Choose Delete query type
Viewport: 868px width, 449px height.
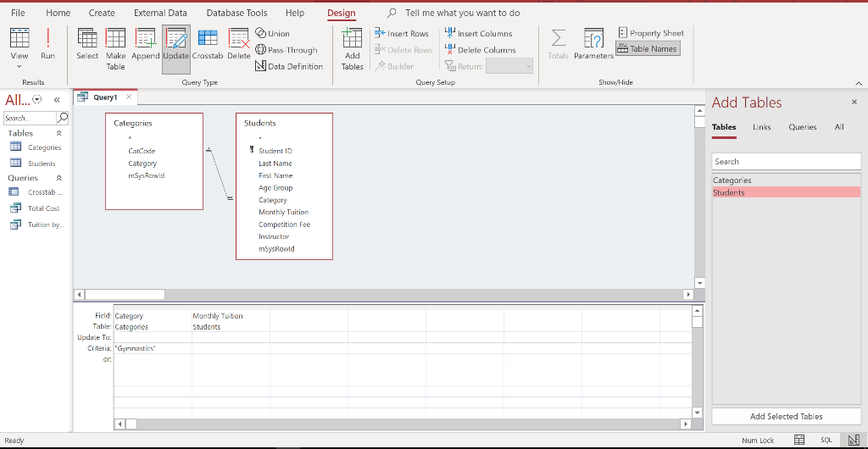(239, 44)
